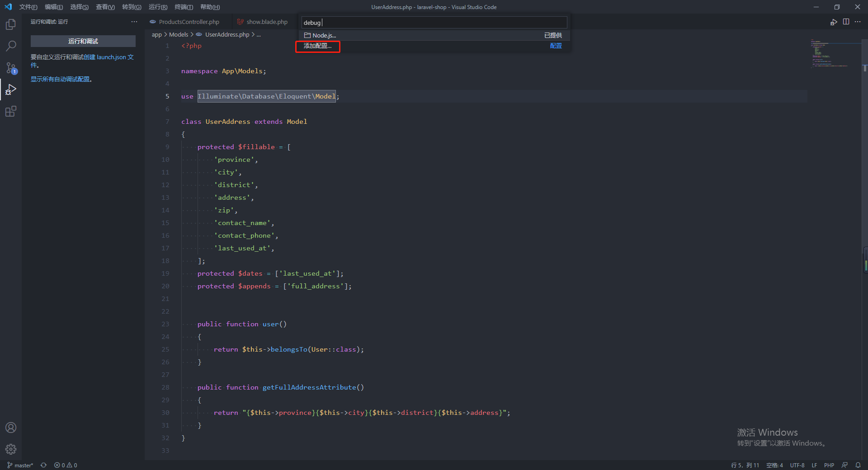Change language mode via PHP status bar item

(x=830, y=465)
